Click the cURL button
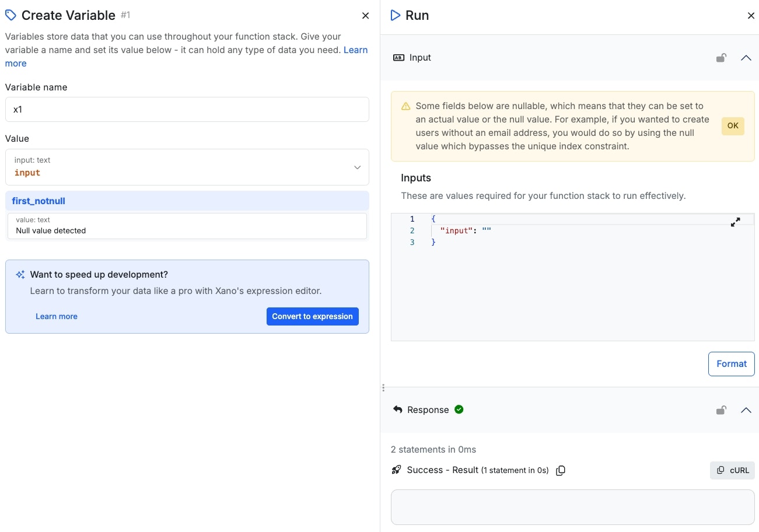The image size is (759, 532). (732, 470)
